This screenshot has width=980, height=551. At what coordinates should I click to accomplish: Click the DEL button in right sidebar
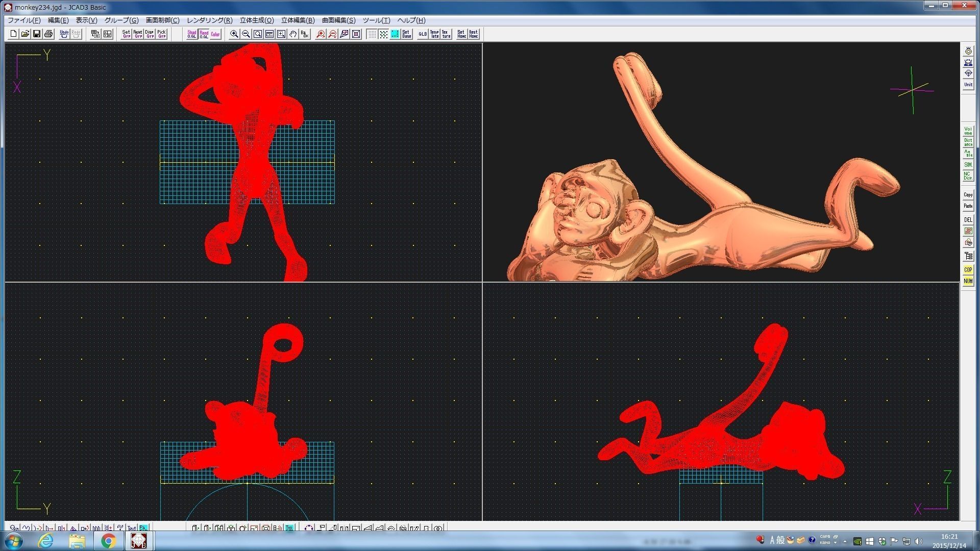[968, 220]
